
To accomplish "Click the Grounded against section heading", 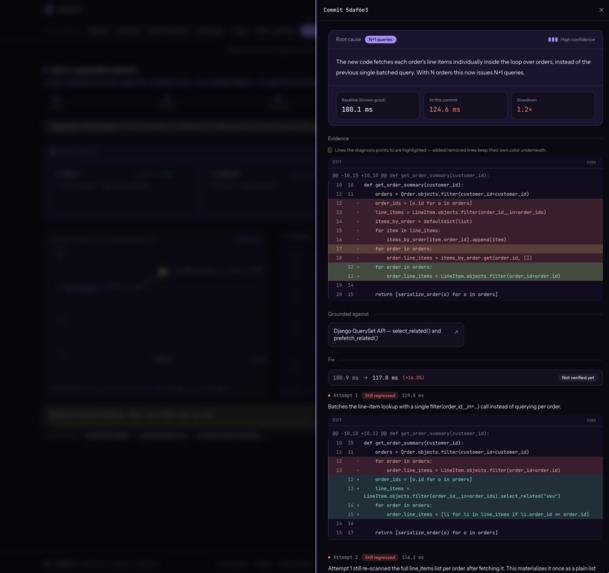I will pos(348,314).
